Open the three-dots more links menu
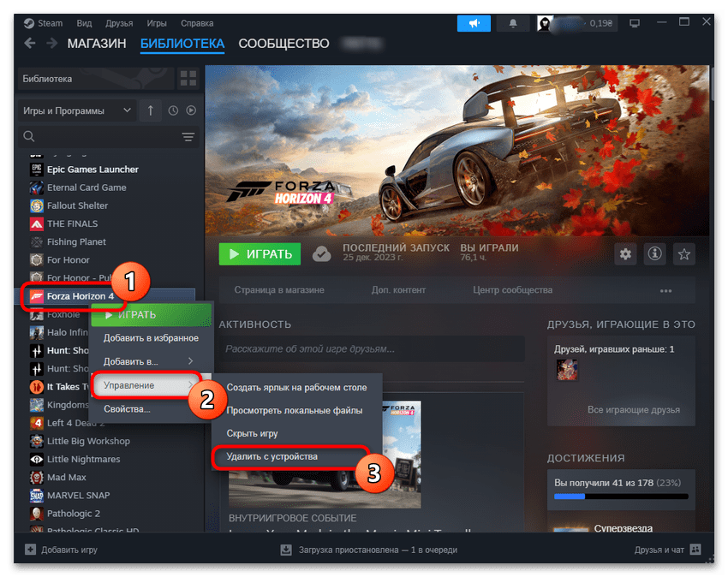 [x=665, y=290]
